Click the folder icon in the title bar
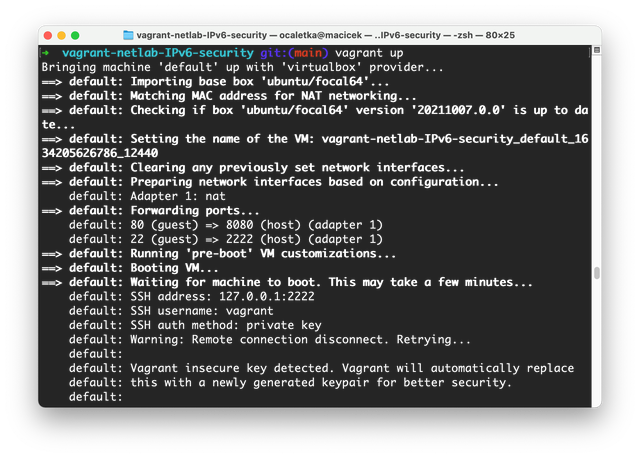This screenshot has width=640, height=458. coord(128,35)
